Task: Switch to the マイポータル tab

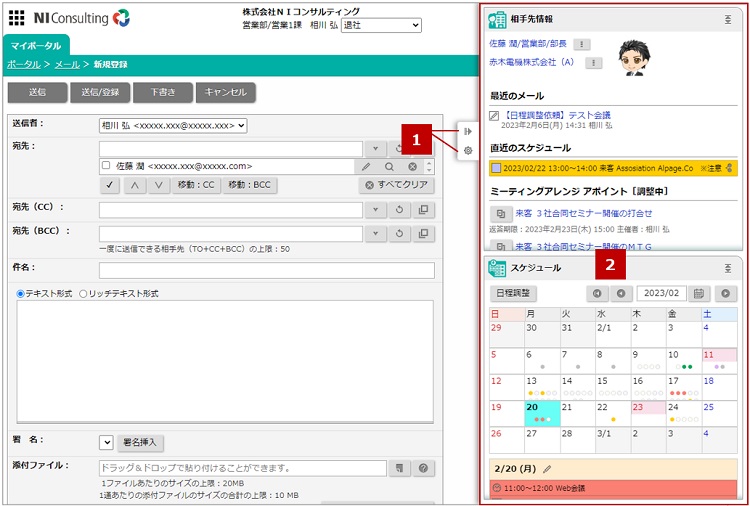Action: (x=36, y=46)
